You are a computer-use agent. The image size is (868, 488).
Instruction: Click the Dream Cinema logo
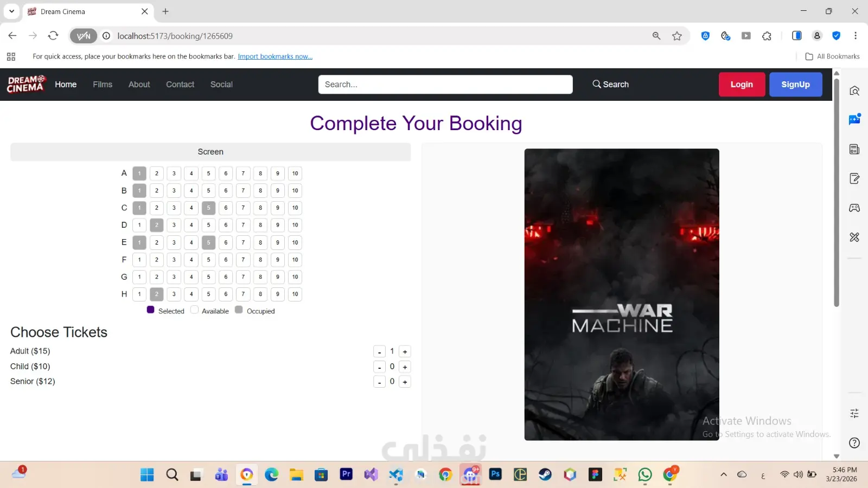pos(26,84)
